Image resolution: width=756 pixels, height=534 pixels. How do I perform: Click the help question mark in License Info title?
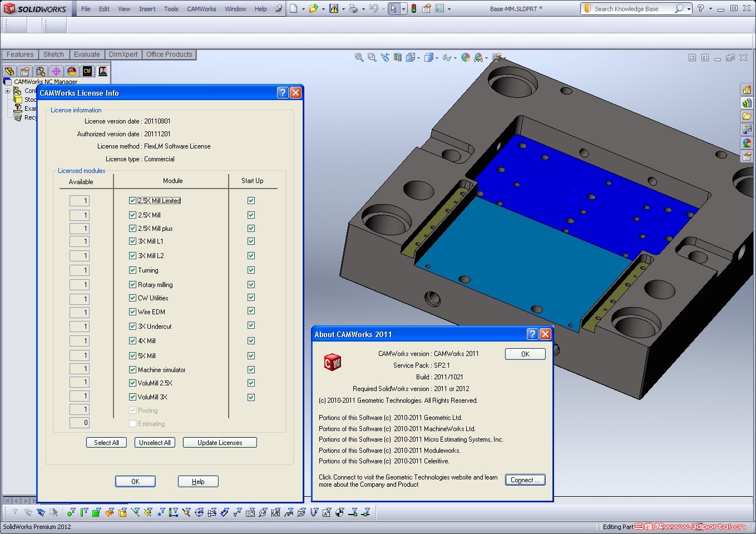pyautogui.click(x=283, y=93)
